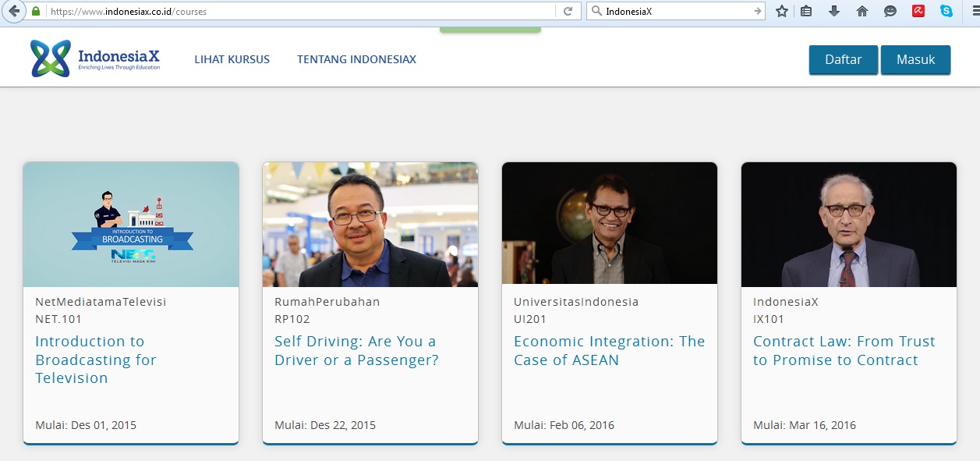Viewport: 980px width, 461px height.
Task: Click 'Mulai: Des 01, 2015' start date
Action: 86,425
